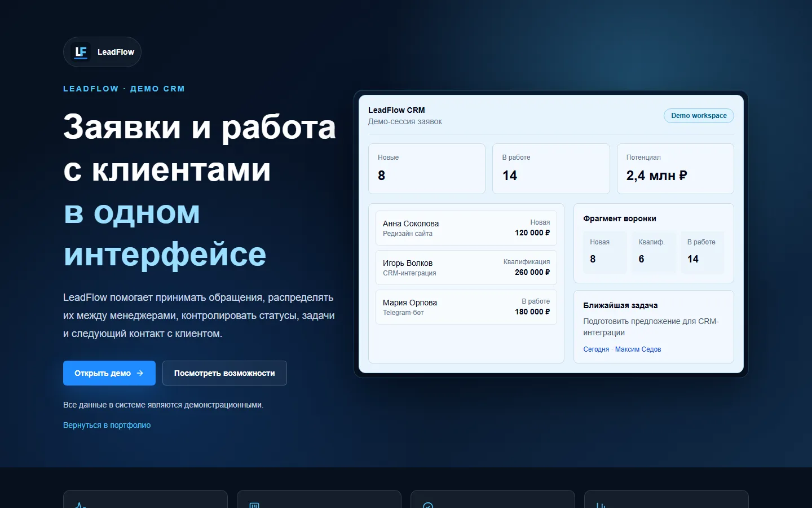Follow the Вернуться в портфолио link

(107, 425)
